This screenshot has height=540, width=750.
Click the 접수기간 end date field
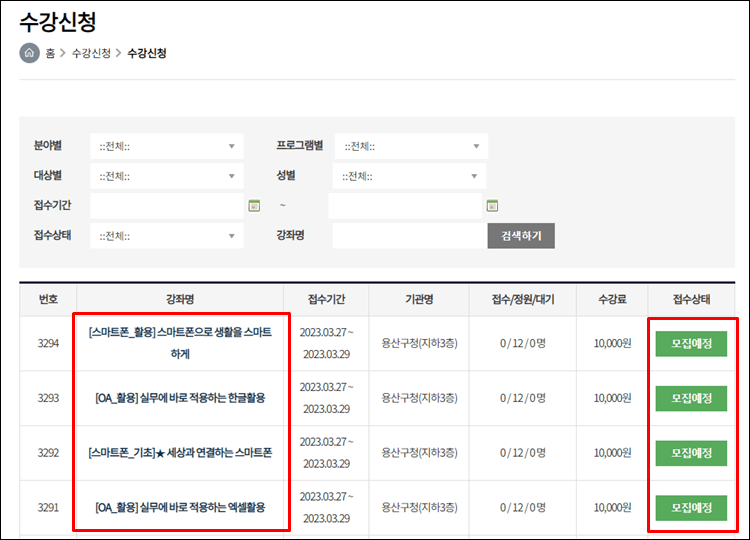(405, 206)
